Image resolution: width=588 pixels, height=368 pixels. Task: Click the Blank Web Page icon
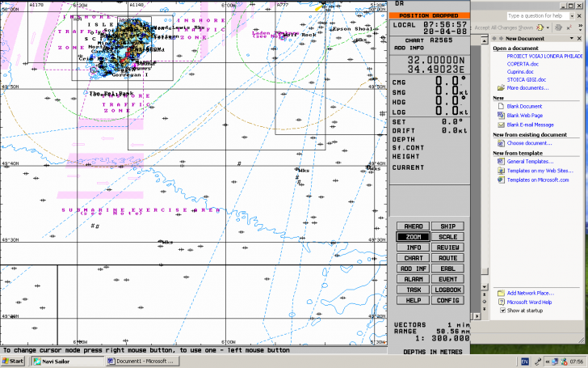500,116
